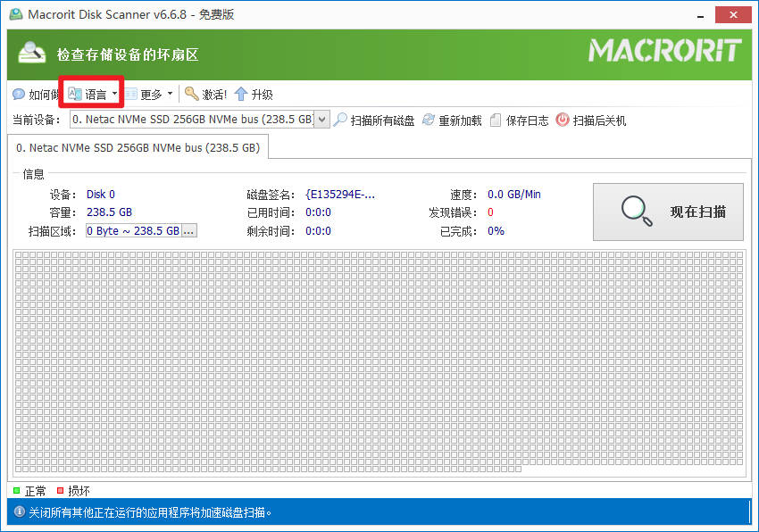
Task: Click the 扫描区域 range input field
Action: 133,231
